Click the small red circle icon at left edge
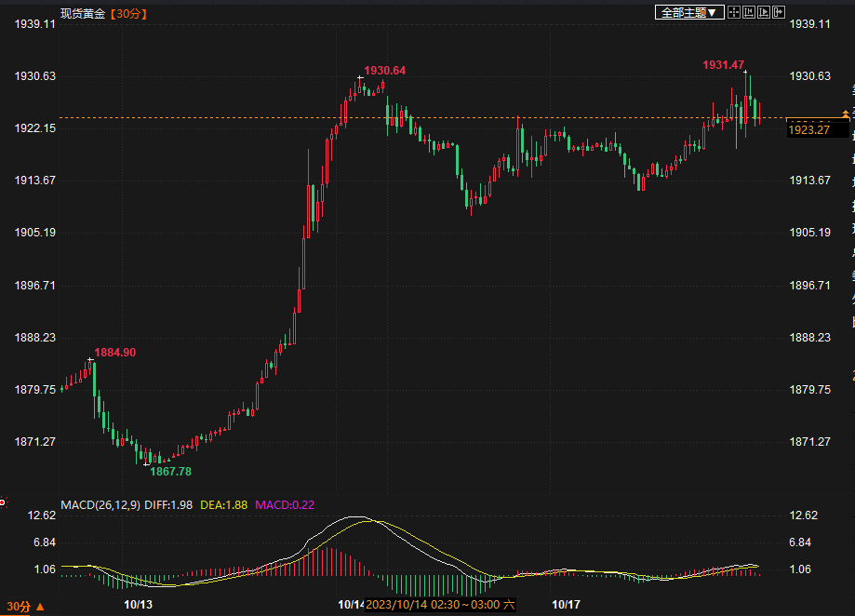This screenshot has width=855, height=616. click(2, 503)
